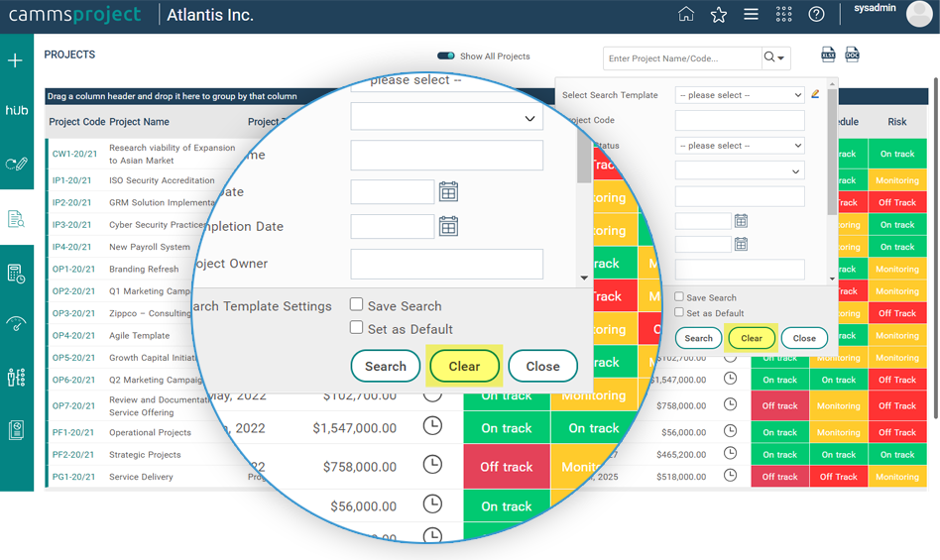940x560 pixels.
Task: Open the refresh-pencil sidebar icon
Action: 16,164
